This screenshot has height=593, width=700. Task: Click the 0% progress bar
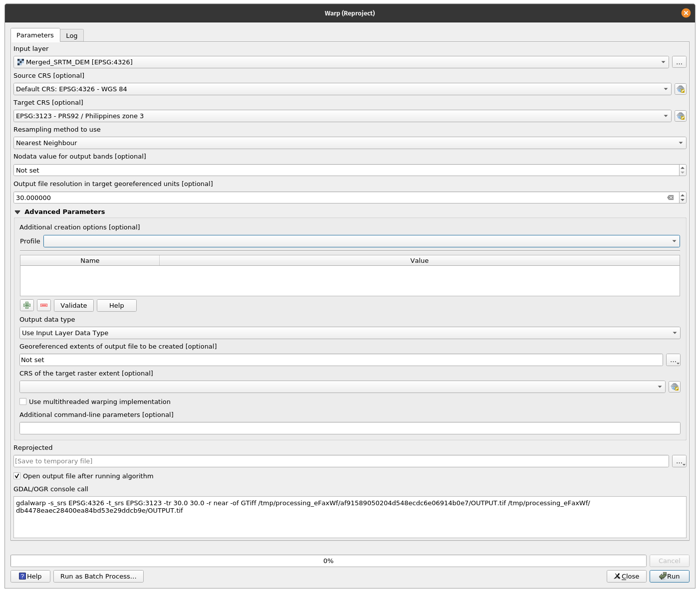pyautogui.click(x=328, y=561)
